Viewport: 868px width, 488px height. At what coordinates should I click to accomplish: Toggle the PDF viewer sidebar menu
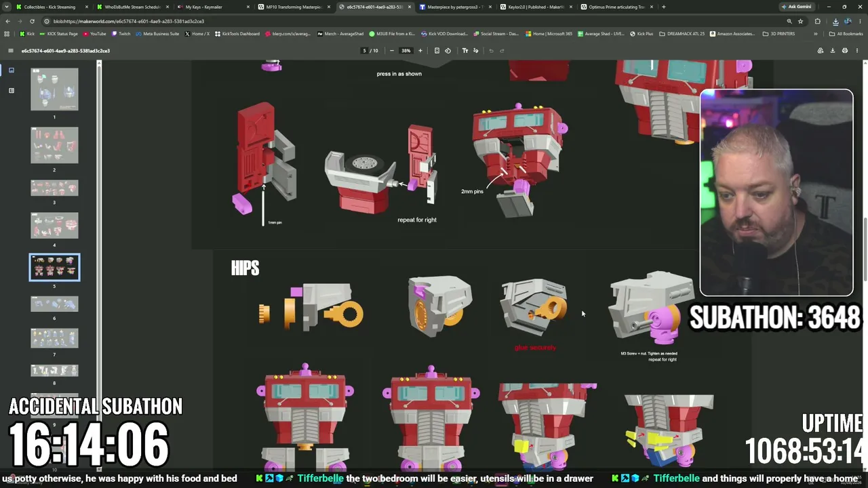[x=10, y=51]
